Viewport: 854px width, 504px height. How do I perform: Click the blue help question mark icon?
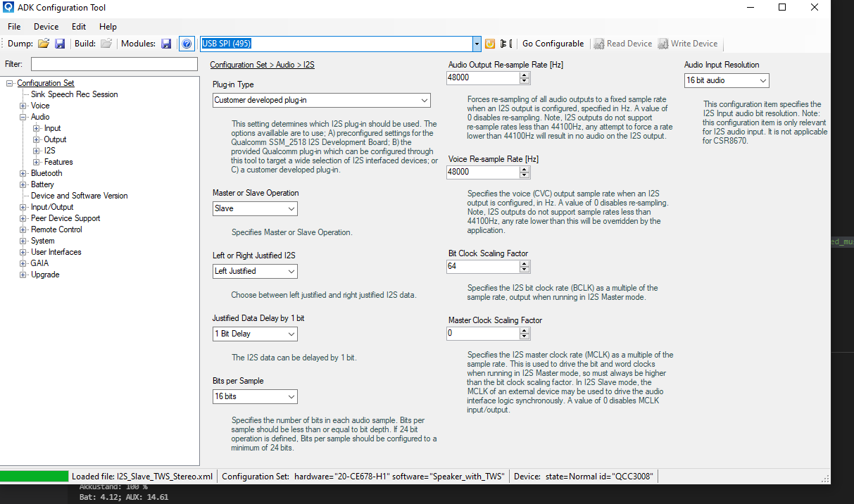(187, 44)
